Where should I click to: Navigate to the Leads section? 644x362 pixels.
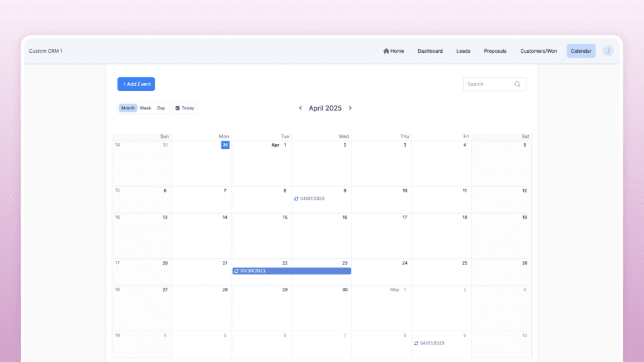pyautogui.click(x=463, y=51)
